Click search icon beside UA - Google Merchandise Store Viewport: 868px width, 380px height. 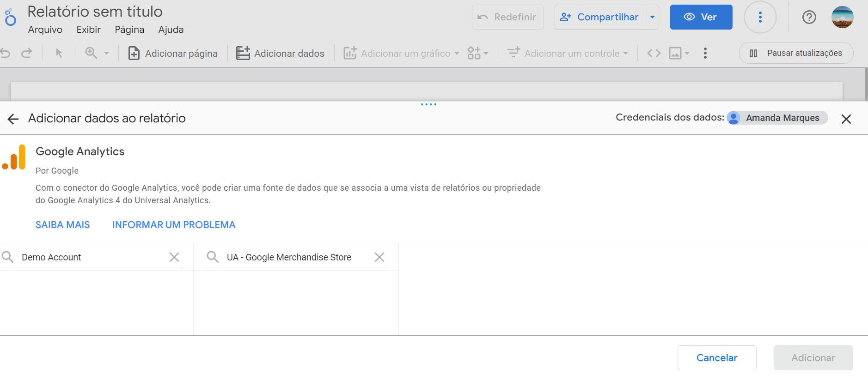(213, 257)
